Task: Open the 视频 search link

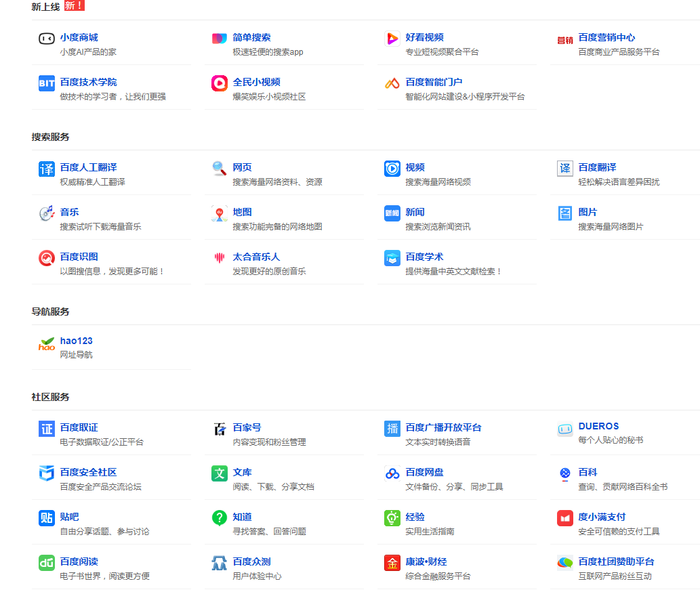Action: (415, 167)
